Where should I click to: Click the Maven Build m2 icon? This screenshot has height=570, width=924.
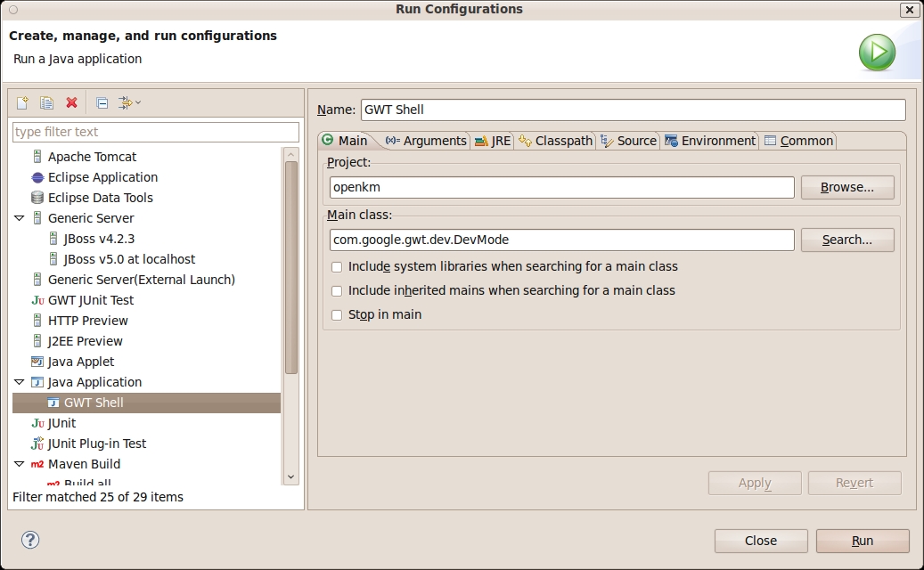tap(37, 464)
